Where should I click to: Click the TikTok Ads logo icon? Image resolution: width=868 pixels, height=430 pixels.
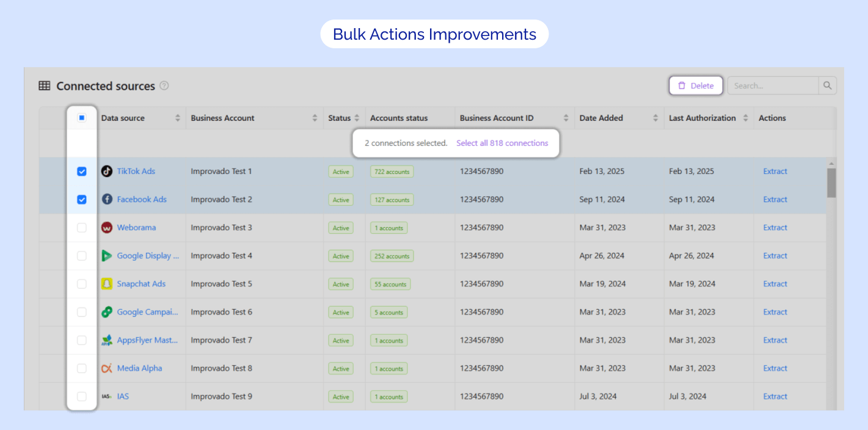click(x=107, y=172)
